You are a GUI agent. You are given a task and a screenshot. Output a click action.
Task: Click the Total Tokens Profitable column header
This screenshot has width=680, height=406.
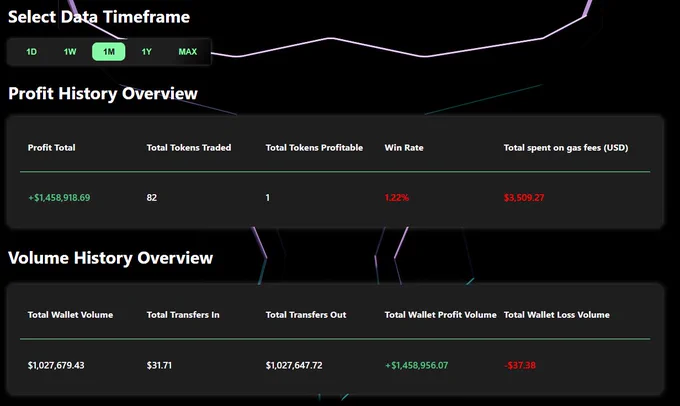(x=314, y=147)
